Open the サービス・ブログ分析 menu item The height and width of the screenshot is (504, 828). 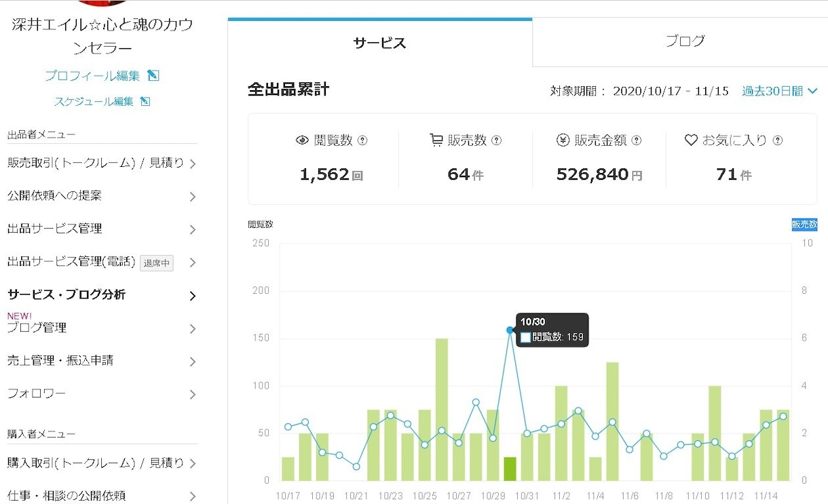click(67, 294)
